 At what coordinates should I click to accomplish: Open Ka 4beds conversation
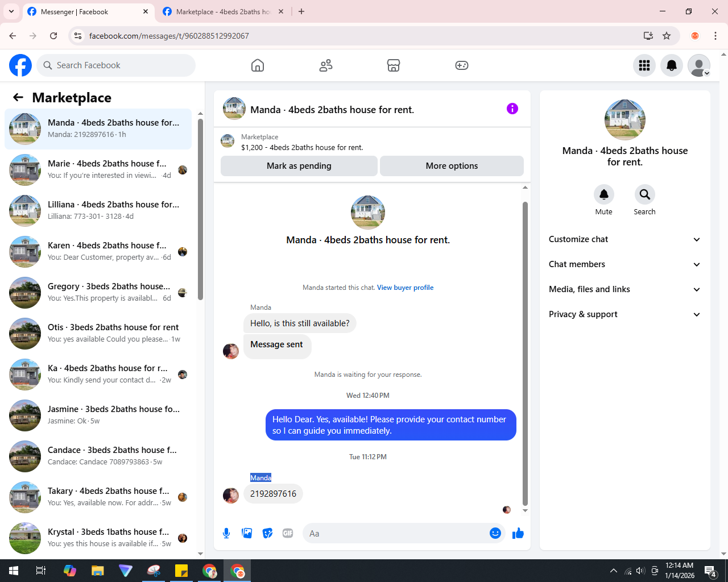coord(98,375)
